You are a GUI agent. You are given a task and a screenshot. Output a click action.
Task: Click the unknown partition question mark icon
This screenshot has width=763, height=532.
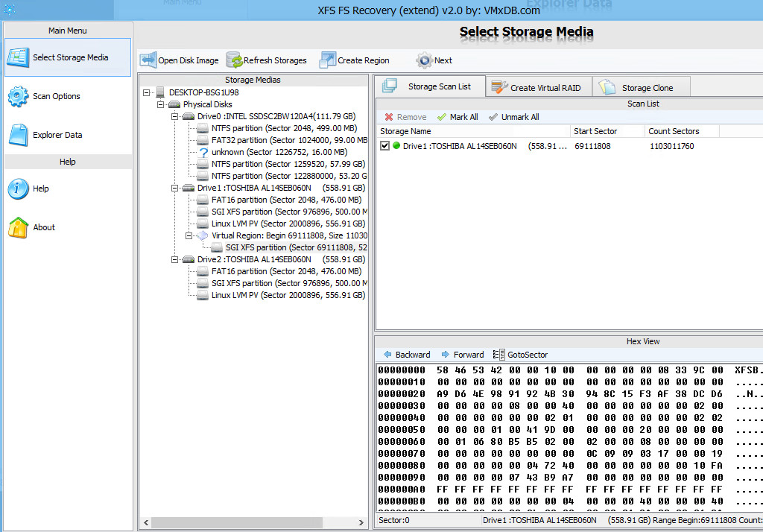(x=203, y=152)
